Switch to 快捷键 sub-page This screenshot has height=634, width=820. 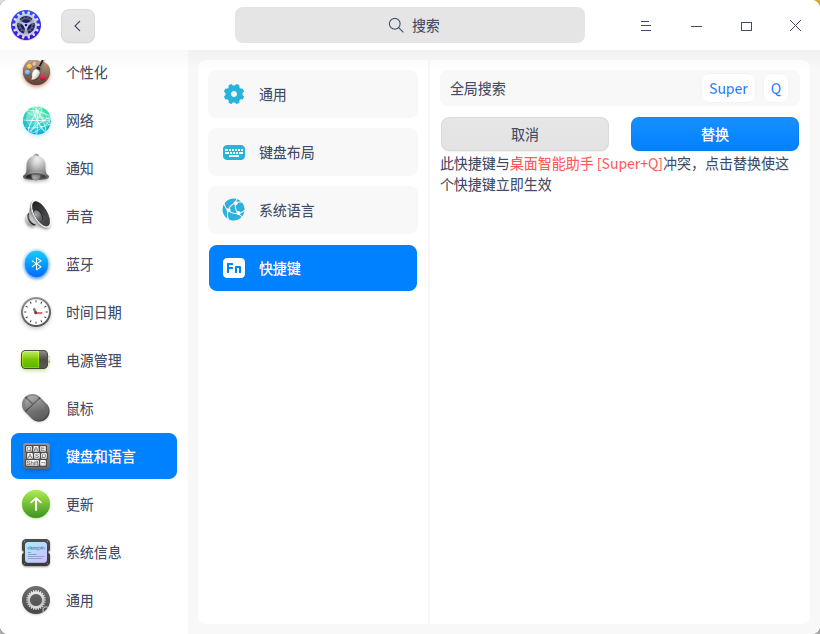tap(313, 268)
